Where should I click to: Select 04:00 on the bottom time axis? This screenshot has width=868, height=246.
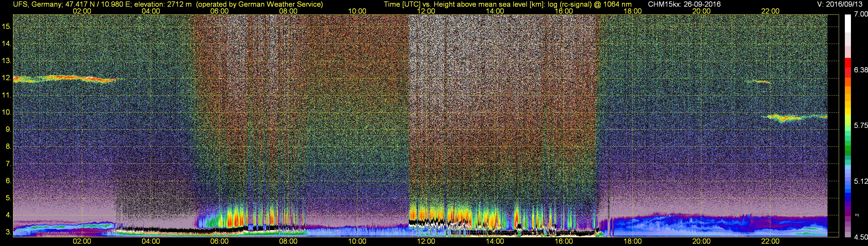pyautogui.click(x=151, y=241)
